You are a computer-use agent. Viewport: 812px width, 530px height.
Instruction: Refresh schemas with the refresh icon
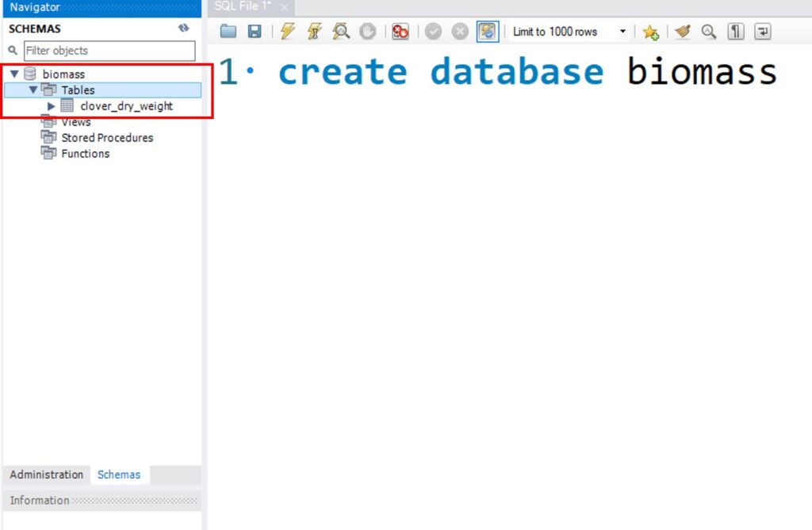click(x=184, y=28)
